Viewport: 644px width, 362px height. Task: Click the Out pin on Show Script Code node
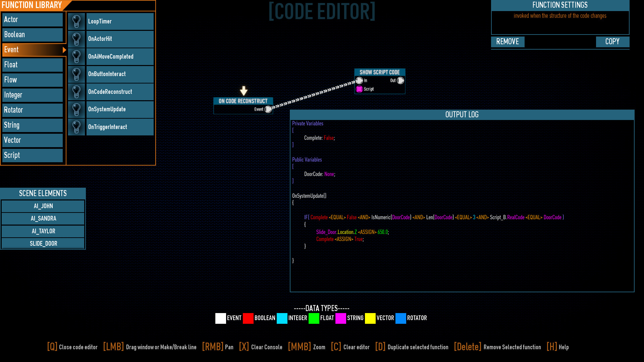(x=400, y=80)
